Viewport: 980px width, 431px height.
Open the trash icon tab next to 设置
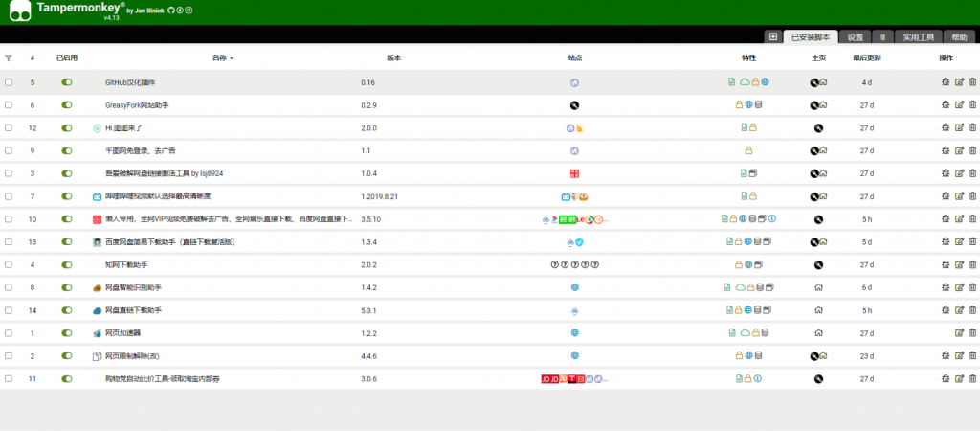pyautogui.click(x=883, y=37)
